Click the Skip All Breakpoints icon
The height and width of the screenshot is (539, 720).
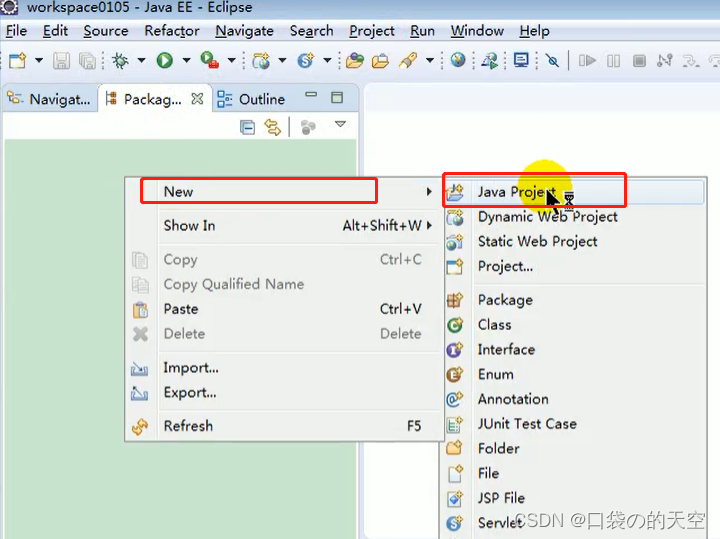[552, 61]
